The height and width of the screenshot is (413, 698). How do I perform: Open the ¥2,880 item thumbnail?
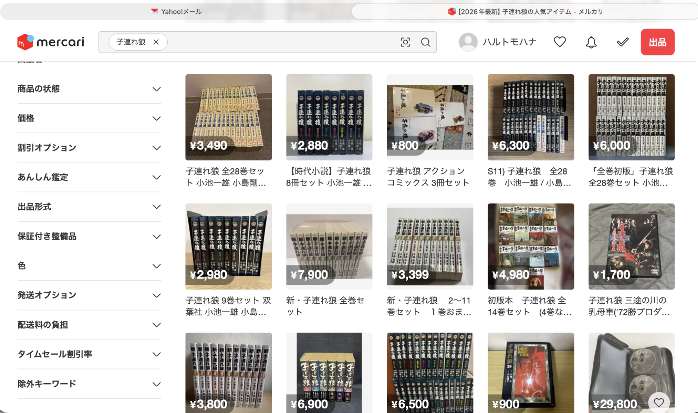coord(329,117)
